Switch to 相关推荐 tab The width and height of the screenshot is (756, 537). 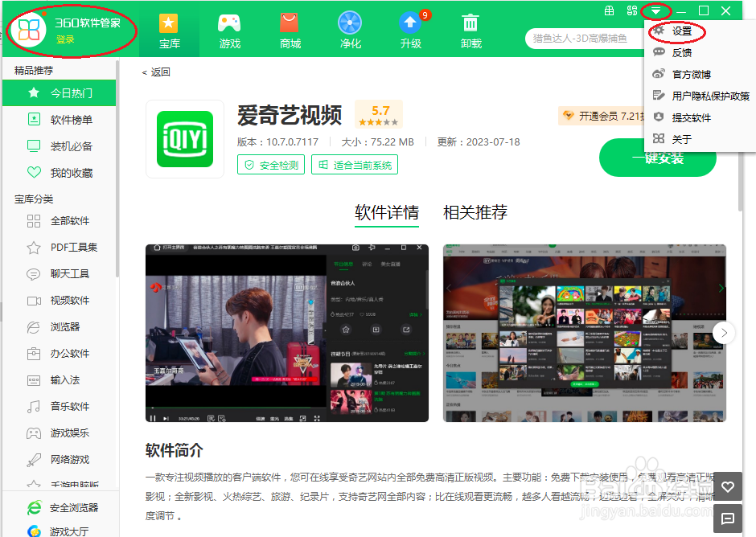coord(475,212)
